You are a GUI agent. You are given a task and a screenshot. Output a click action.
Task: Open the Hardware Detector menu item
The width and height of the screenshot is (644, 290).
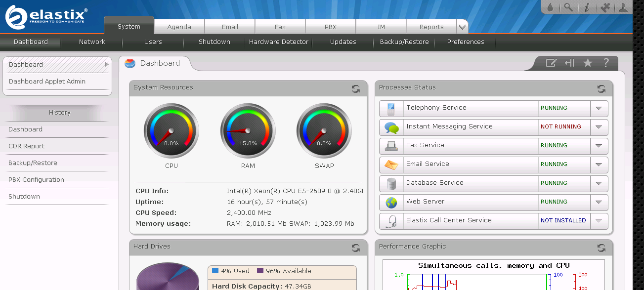pyautogui.click(x=278, y=42)
